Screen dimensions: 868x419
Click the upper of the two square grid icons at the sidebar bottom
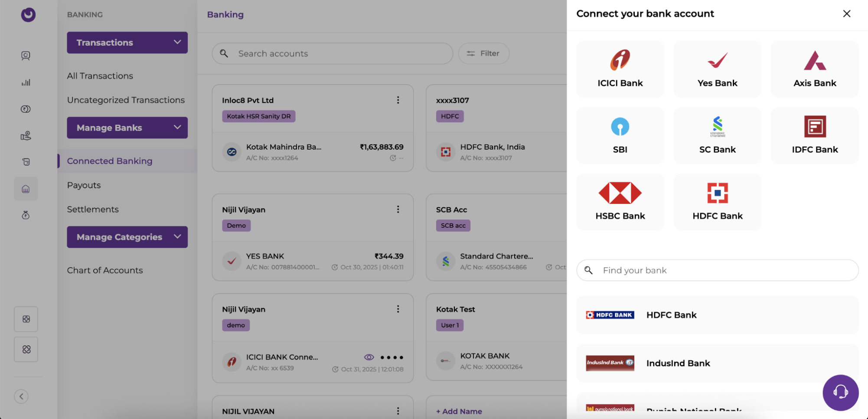click(x=26, y=319)
